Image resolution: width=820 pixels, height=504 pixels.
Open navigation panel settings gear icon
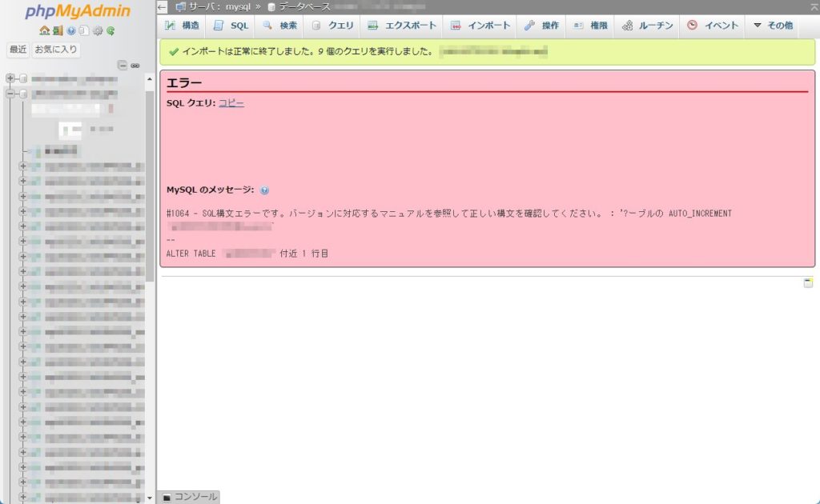pyautogui.click(x=97, y=31)
